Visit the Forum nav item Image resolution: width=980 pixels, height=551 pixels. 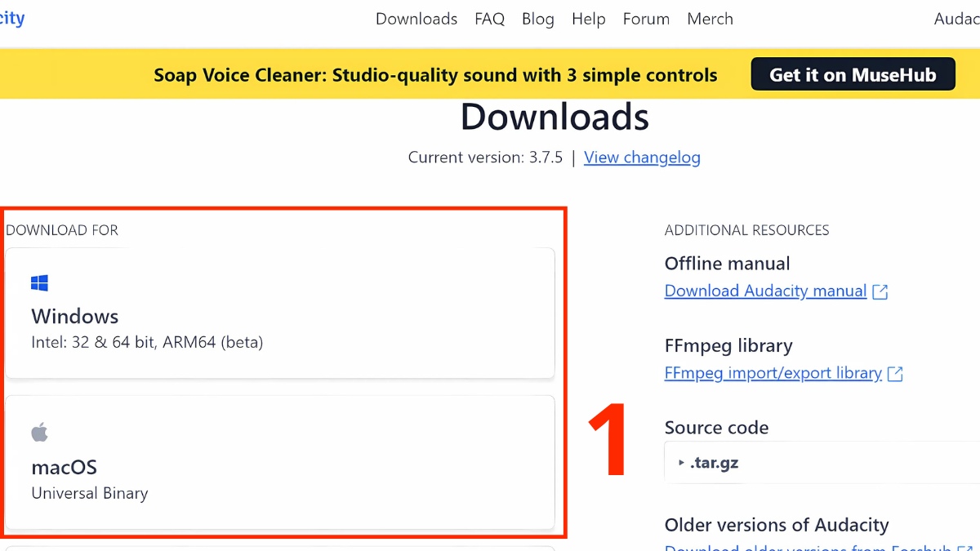(646, 19)
